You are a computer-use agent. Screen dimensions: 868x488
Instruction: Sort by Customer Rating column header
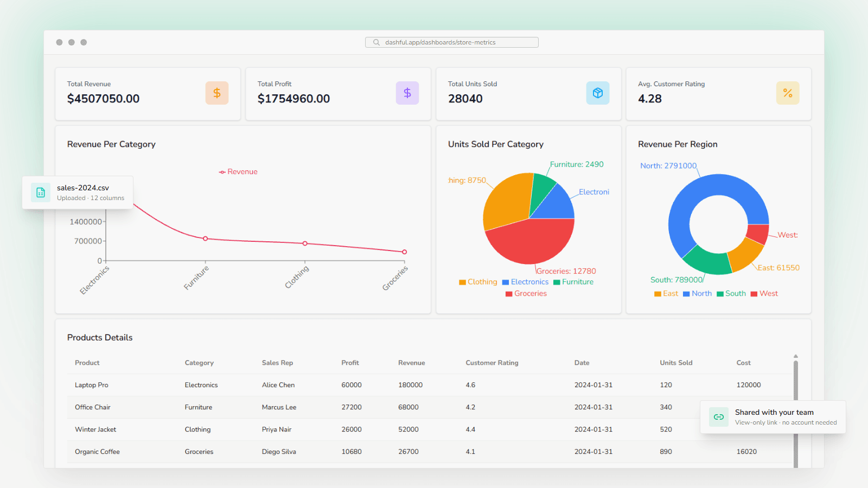click(x=492, y=363)
